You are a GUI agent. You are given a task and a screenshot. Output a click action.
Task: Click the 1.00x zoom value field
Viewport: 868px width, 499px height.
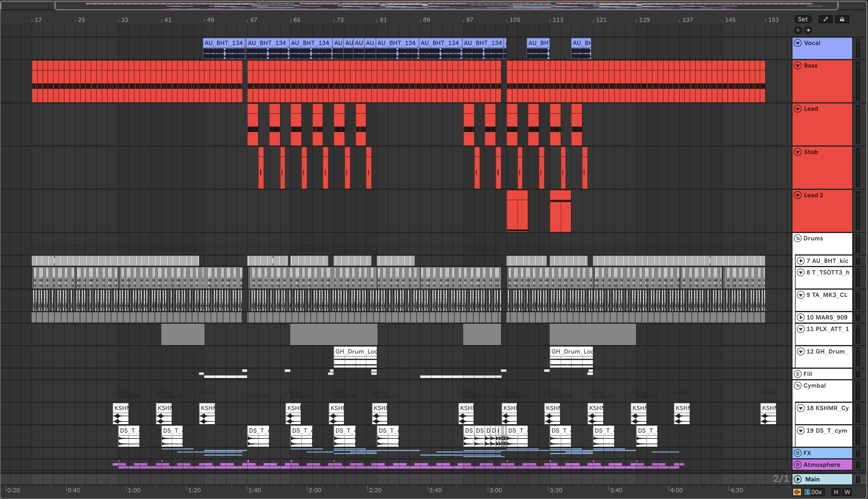(814, 492)
